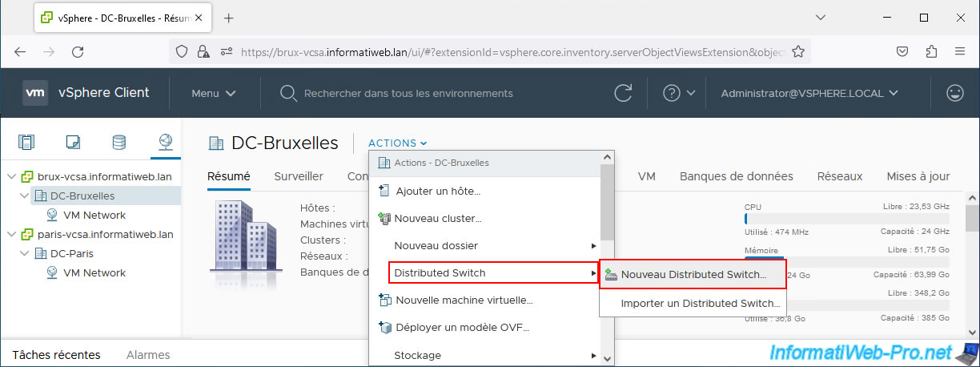Viewport: 980px width, 367px height.
Task: Go back with the browser back arrow
Action: click(x=20, y=51)
